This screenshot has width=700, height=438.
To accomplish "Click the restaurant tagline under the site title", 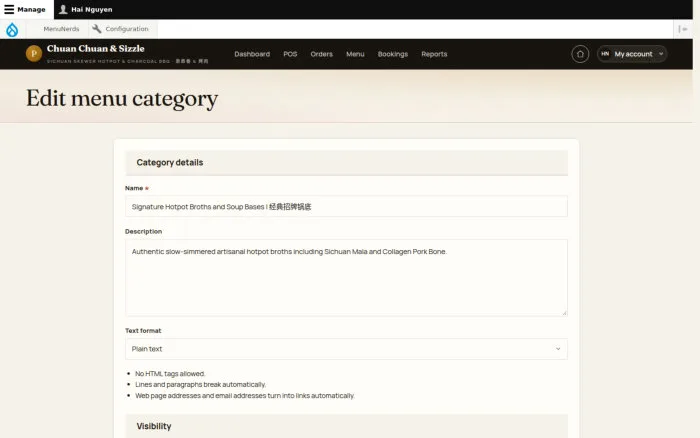I will [x=127, y=61].
